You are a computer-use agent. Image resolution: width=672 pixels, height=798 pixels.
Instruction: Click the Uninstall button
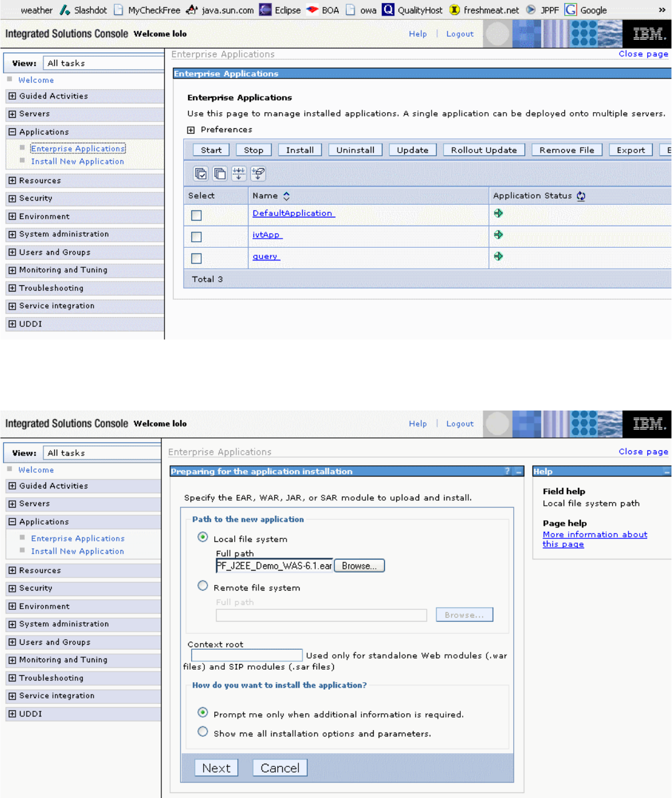[x=355, y=150]
